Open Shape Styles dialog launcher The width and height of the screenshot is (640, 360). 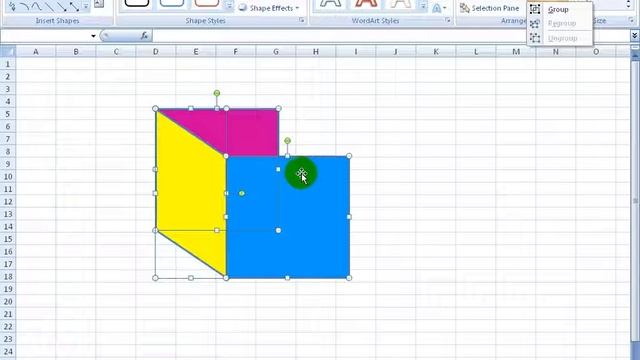pos(302,20)
